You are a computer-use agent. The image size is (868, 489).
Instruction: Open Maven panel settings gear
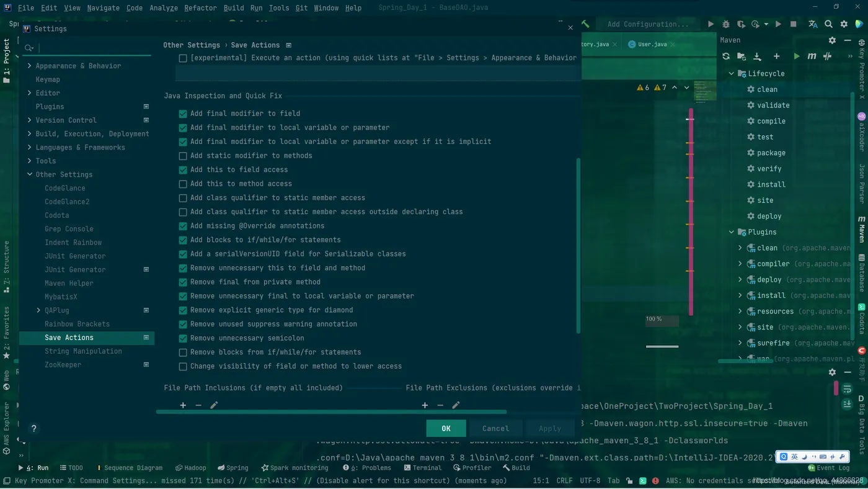tap(832, 40)
